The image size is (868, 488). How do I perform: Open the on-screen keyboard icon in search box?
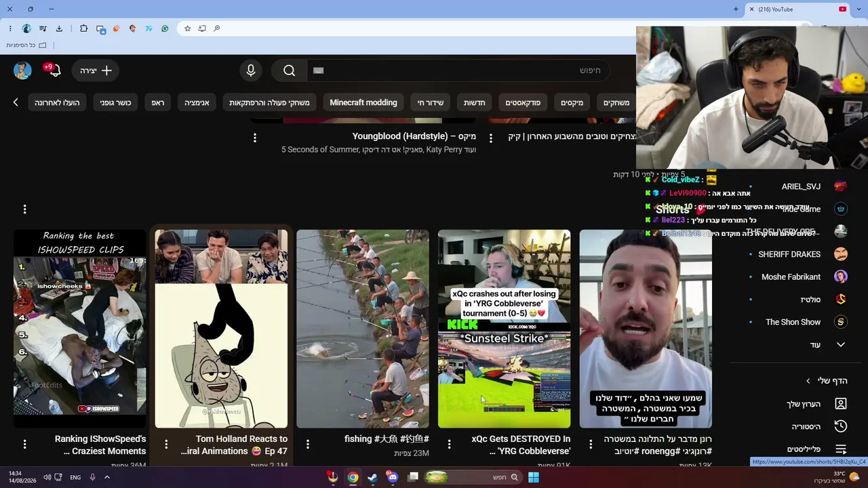click(x=319, y=70)
